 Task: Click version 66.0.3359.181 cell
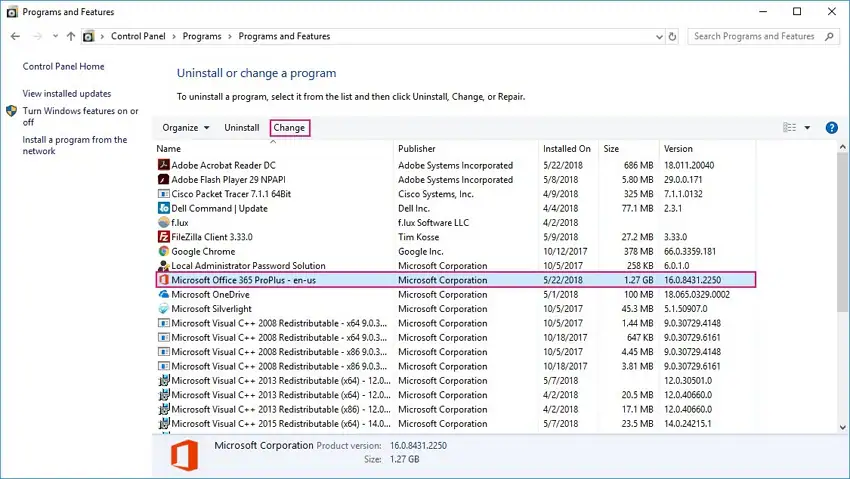[690, 251]
